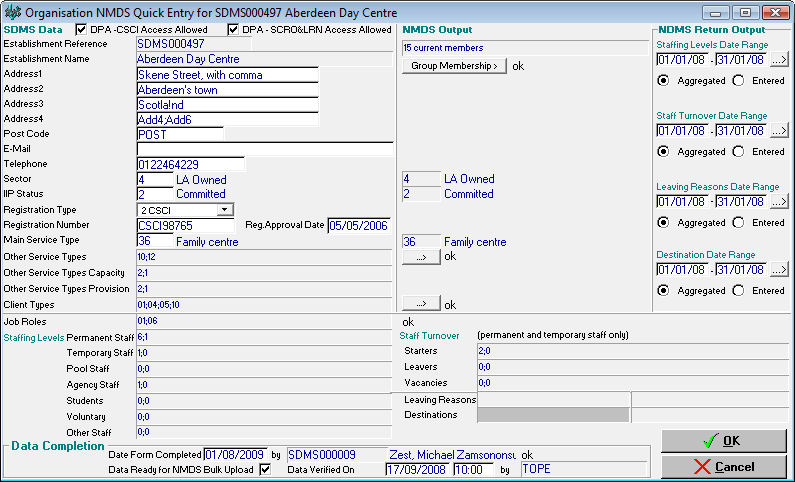Click Staffing Levels end date 31/01/08

(x=741, y=60)
